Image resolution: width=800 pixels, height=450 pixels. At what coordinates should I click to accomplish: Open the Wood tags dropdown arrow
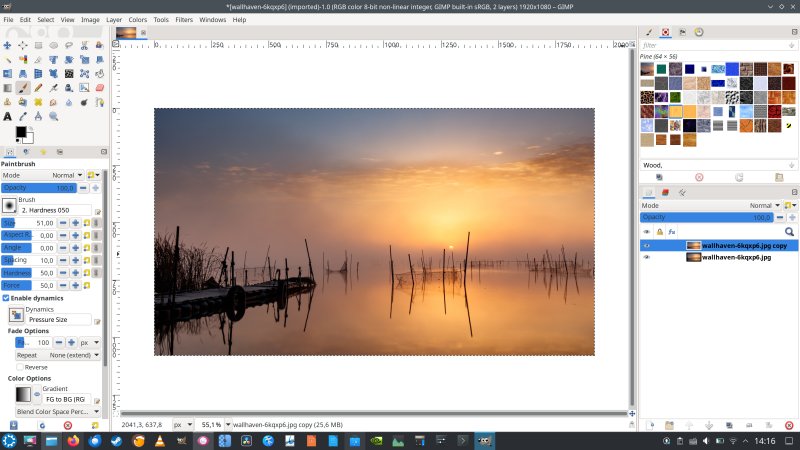791,165
